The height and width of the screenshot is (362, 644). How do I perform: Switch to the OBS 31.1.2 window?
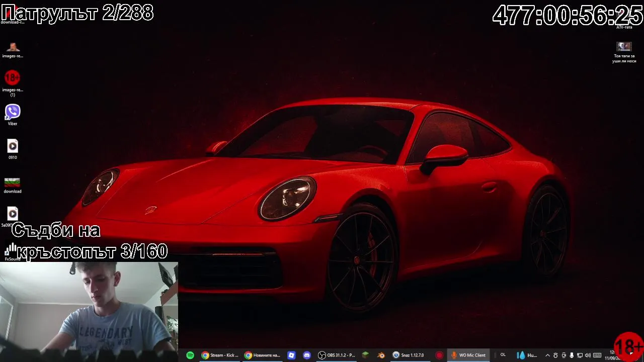(337, 355)
